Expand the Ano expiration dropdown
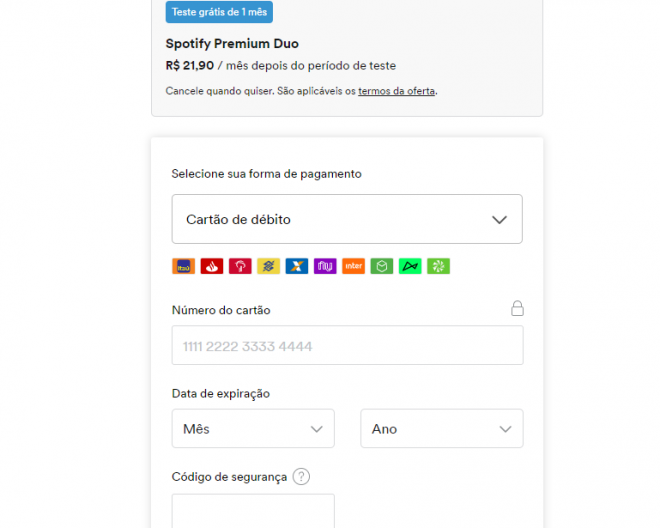 (442, 428)
